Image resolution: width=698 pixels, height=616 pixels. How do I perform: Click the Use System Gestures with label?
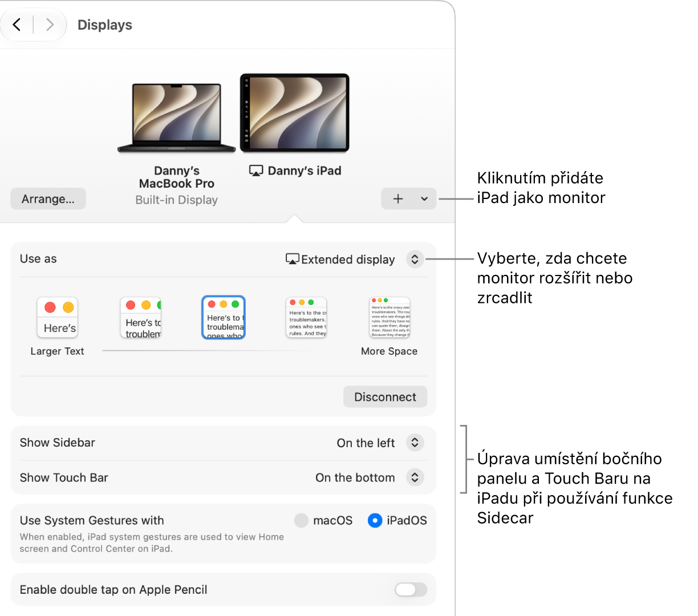click(x=92, y=520)
